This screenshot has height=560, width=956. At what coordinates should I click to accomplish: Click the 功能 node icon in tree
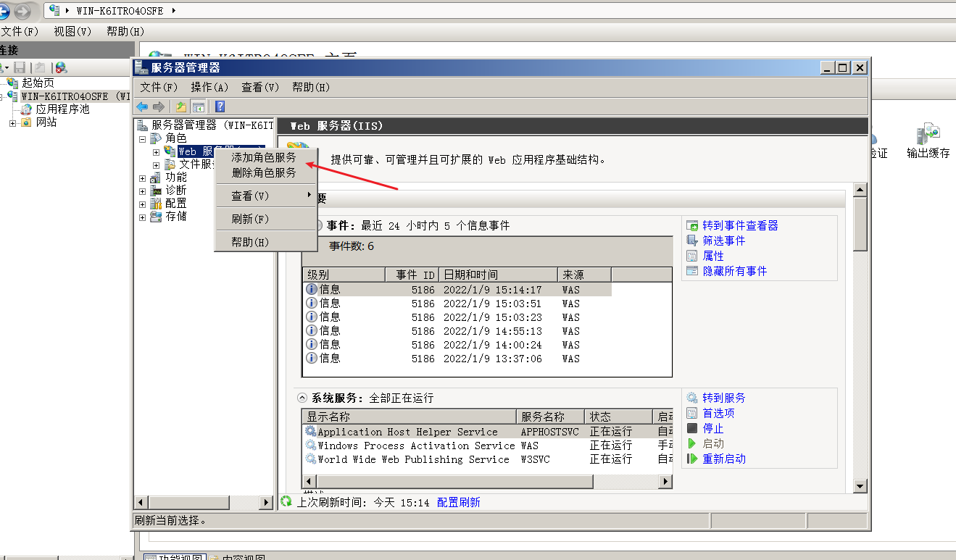pyautogui.click(x=156, y=177)
